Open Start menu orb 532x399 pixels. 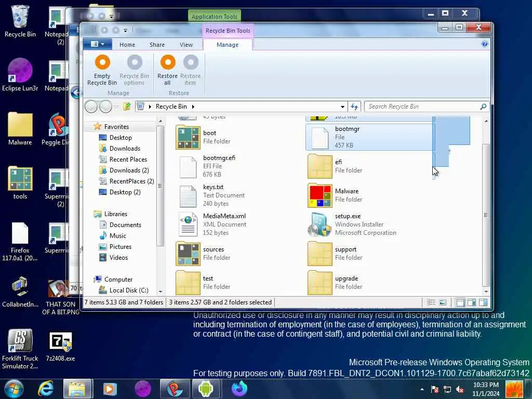[x=14, y=389]
